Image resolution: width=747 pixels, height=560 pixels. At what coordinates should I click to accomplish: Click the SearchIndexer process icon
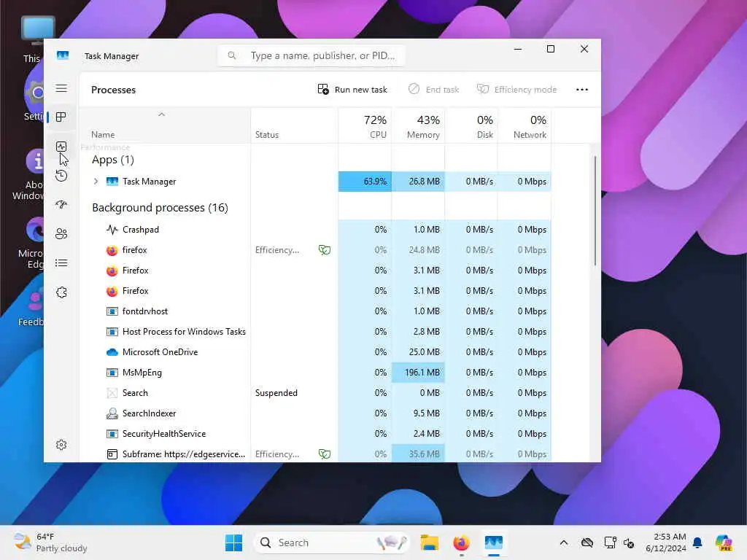click(112, 413)
